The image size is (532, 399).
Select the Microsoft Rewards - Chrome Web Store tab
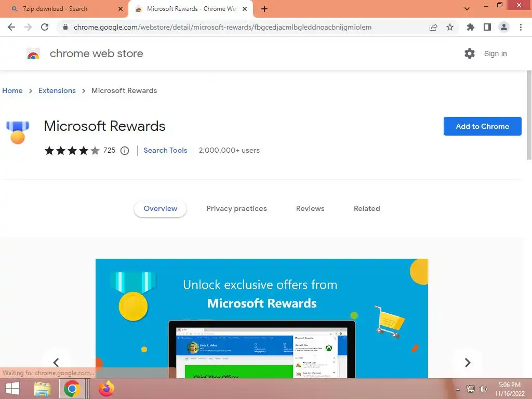[x=191, y=9]
